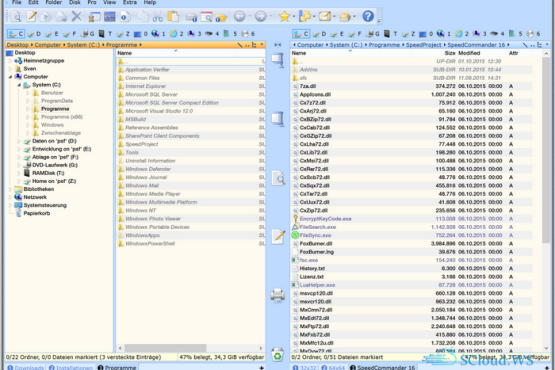Screen dimensions: 555x370
Task: Click the middle-bar printer icon
Action: [278, 295]
